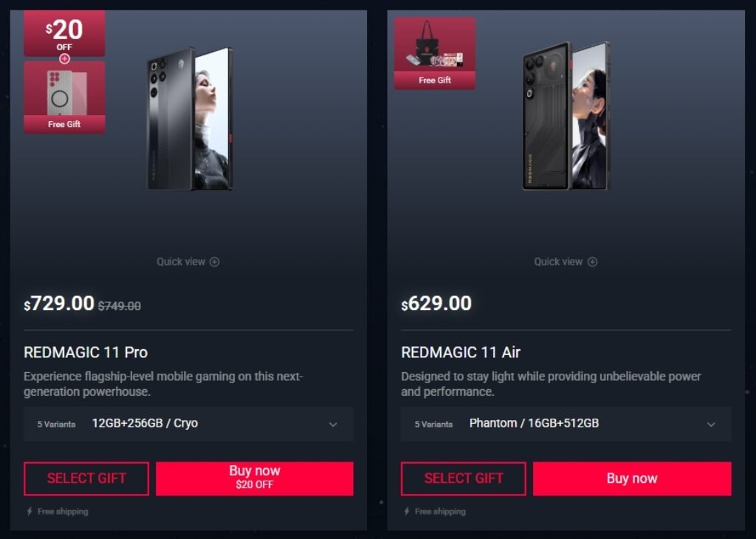This screenshot has height=539, width=756.
Task: Open the REDMAGIC 11 Pro product title link
Action: 86,352
